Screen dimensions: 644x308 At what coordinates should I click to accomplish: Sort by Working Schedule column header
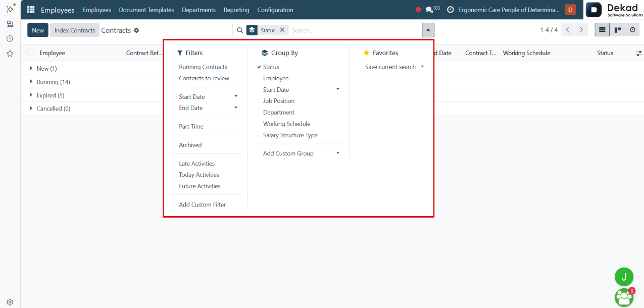click(526, 53)
